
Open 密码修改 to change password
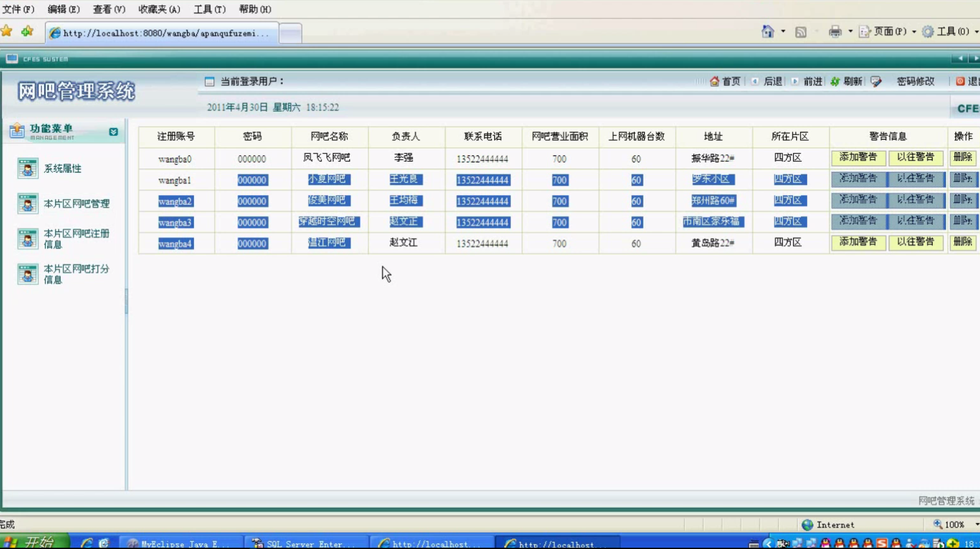pyautogui.click(x=916, y=81)
